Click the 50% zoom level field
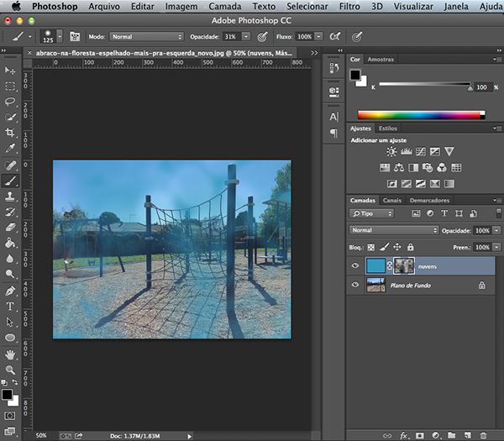The height and width of the screenshot is (441, 504). 41,435
